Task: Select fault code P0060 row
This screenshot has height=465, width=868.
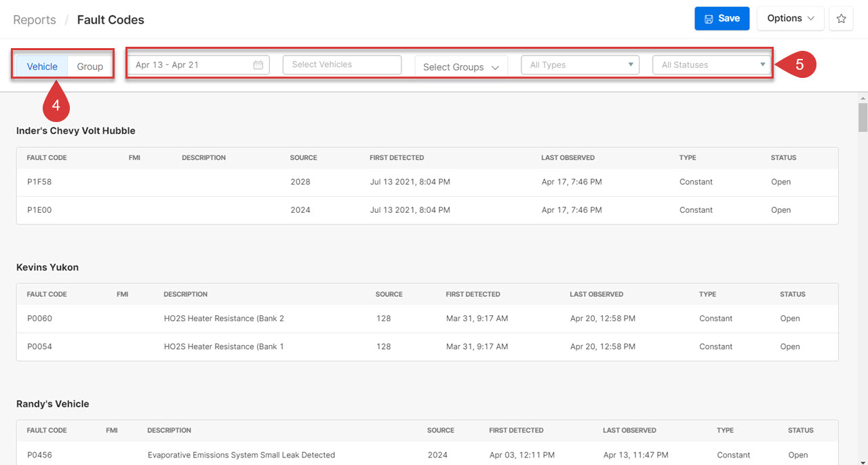Action: pyautogui.click(x=39, y=319)
